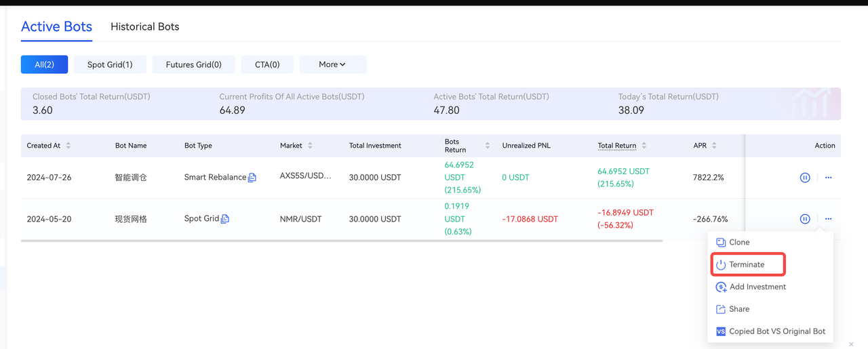Expand the More filter dropdown
The width and height of the screenshot is (868, 349).
[x=332, y=64]
